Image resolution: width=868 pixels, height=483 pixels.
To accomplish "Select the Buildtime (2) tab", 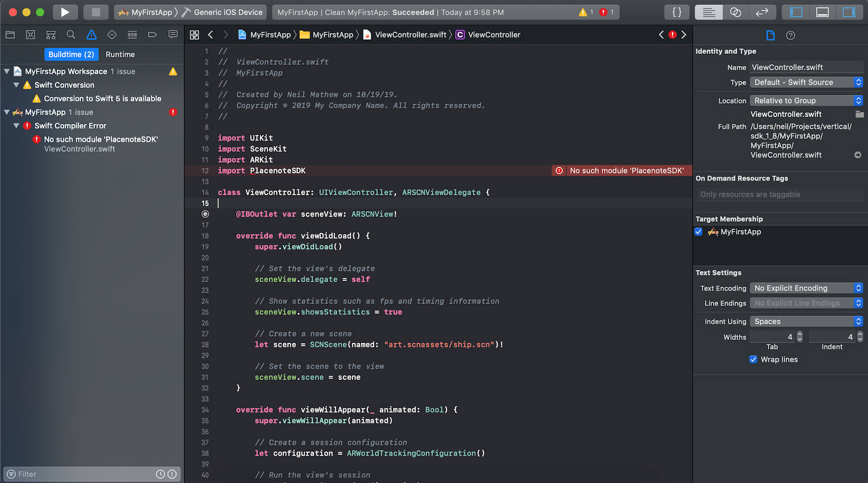I will pyautogui.click(x=71, y=54).
